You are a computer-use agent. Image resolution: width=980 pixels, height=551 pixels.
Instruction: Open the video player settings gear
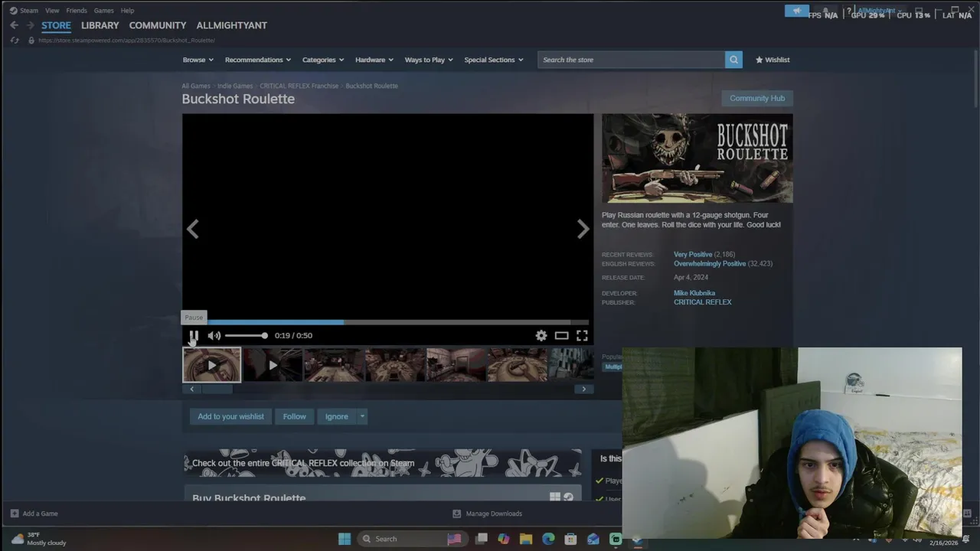tap(541, 335)
